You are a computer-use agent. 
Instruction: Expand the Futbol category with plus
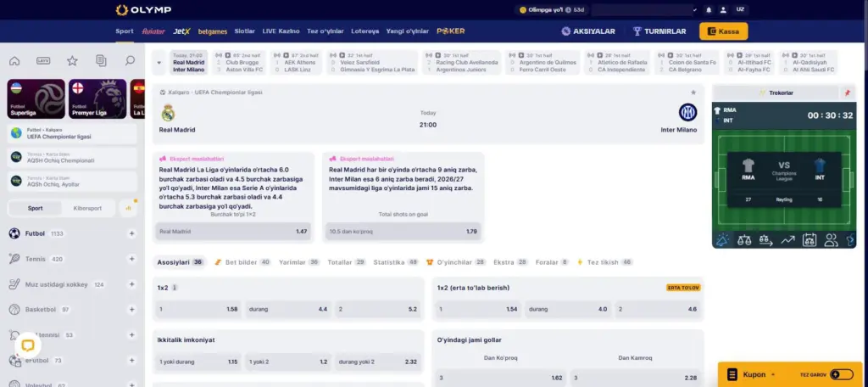(x=131, y=233)
